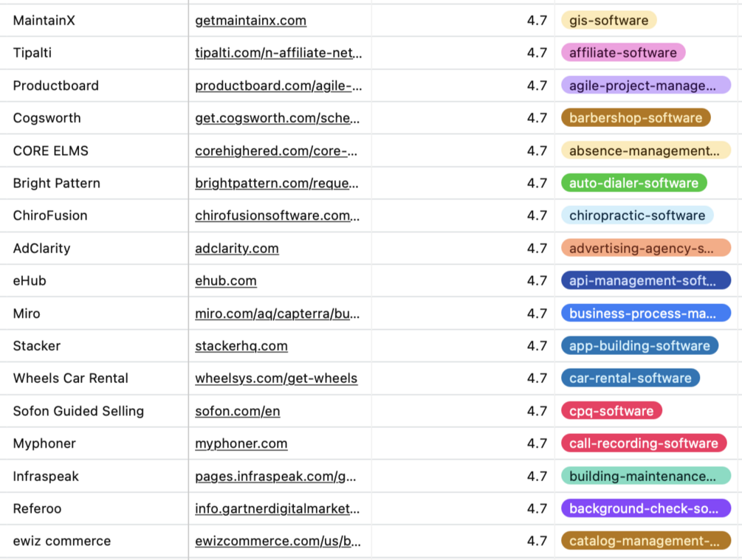Click the background-check-so tag
The image size is (742, 560).
pyautogui.click(x=646, y=508)
